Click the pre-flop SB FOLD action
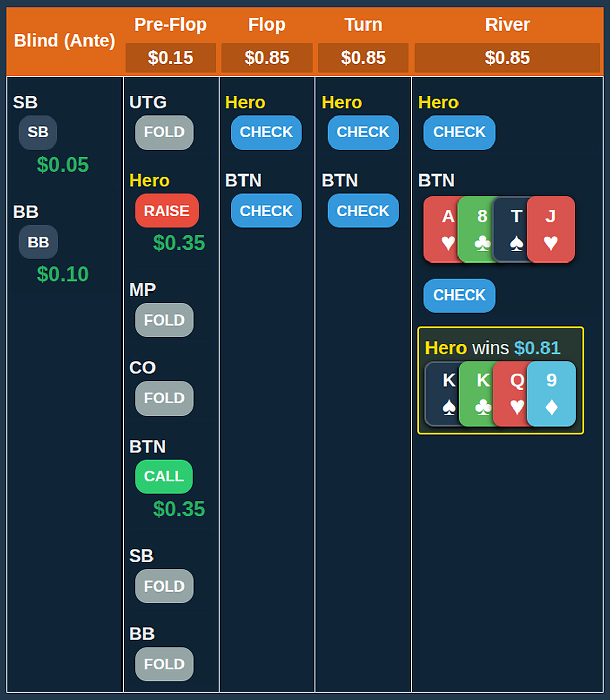 coord(164,586)
